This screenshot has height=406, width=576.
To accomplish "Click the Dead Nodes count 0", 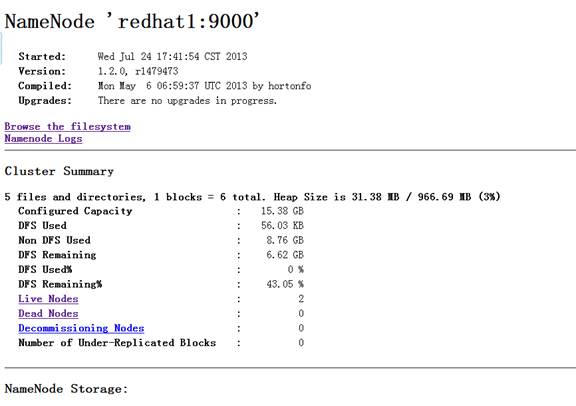I will pos(301,313).
